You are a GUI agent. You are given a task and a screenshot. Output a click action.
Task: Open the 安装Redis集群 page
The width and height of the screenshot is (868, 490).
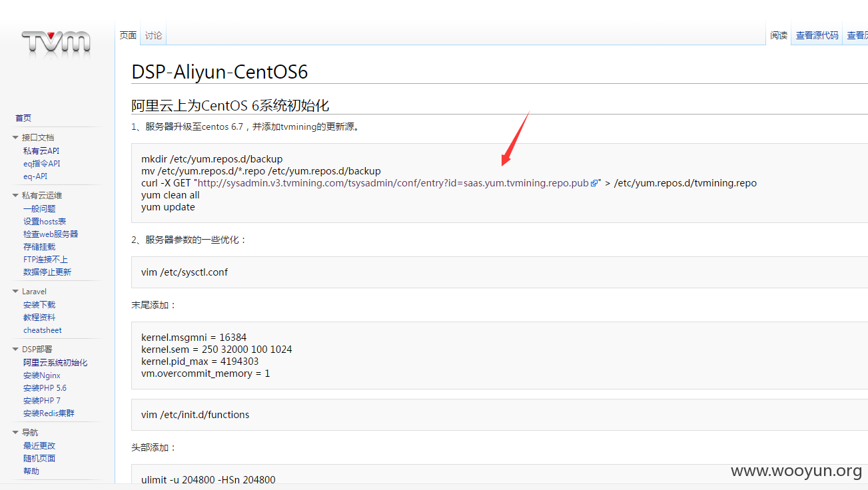49,413
